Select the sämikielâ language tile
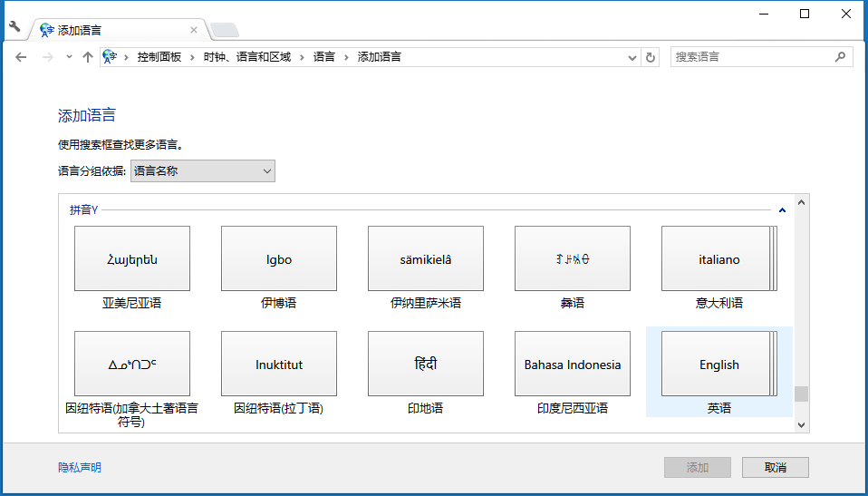Screen dimensions: 868x496 [x=426, y=258]
